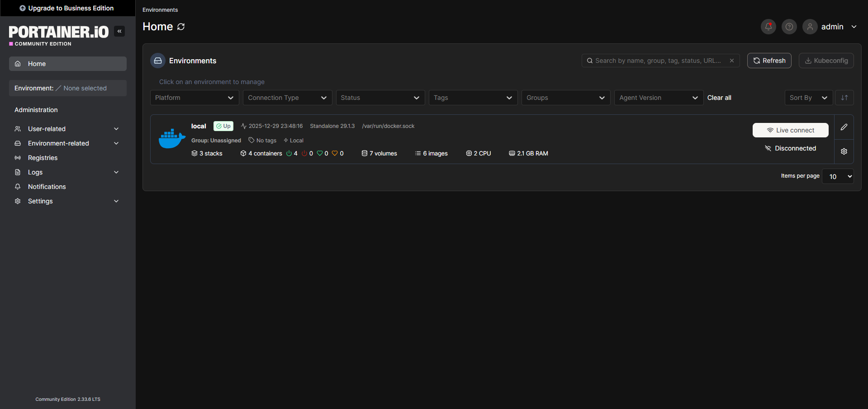Click Clear all filters link

click(x=719, y=98)
